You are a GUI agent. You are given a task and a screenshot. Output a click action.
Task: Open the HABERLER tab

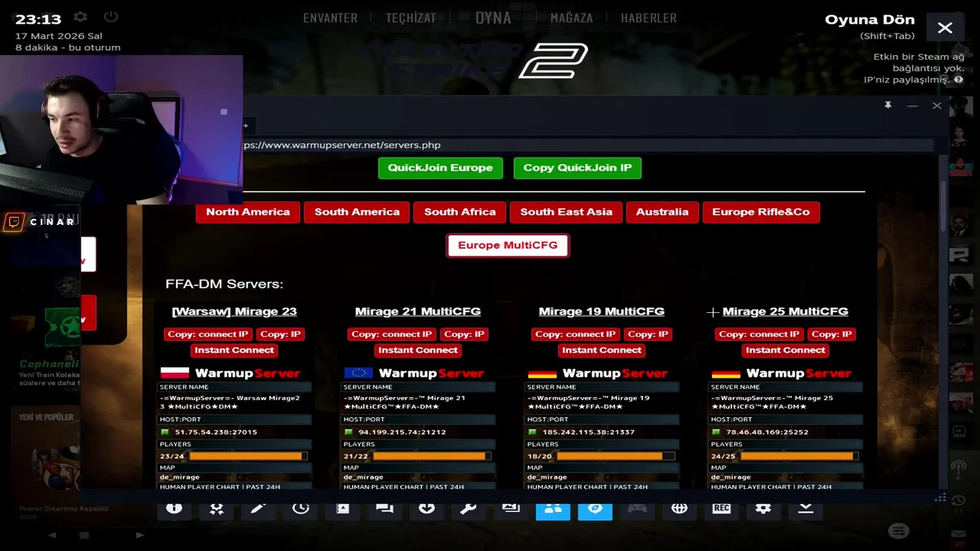click(x=648, y=18)
